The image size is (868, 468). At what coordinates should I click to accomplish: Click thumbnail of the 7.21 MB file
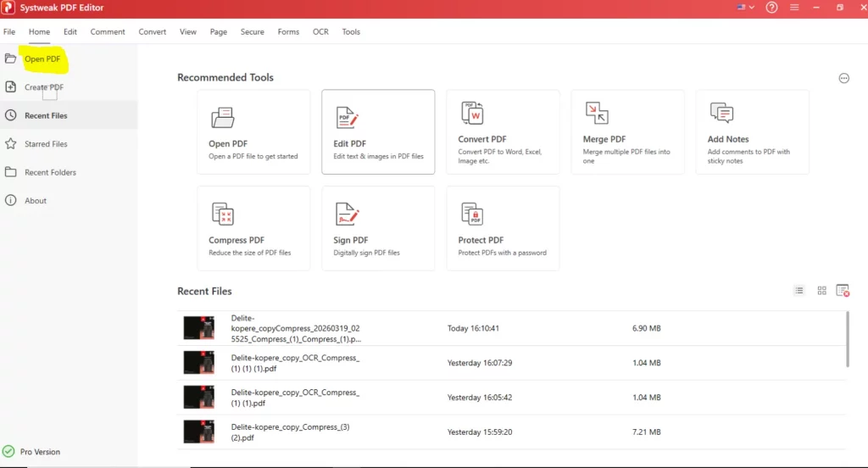pyautogui.click(x=198, y=432)
